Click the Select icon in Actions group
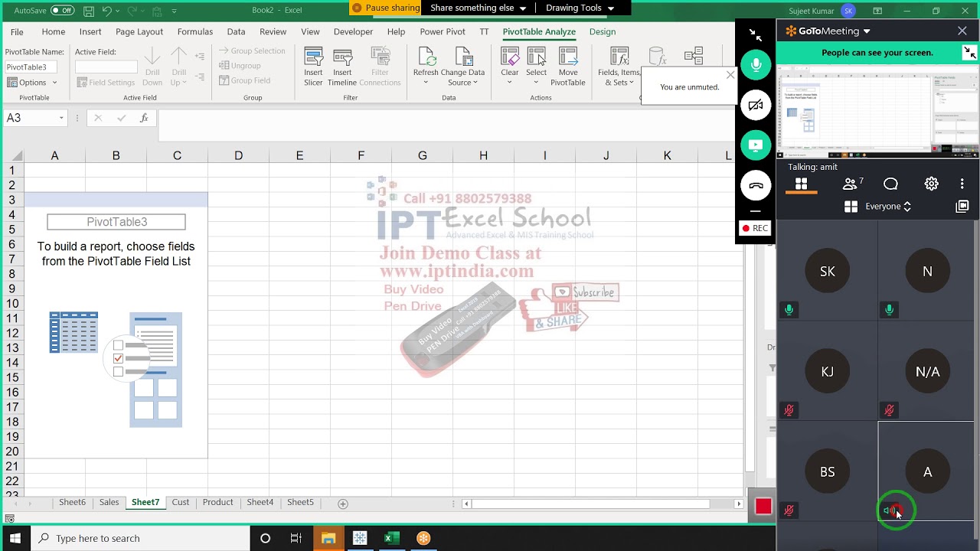 point(536,57)
